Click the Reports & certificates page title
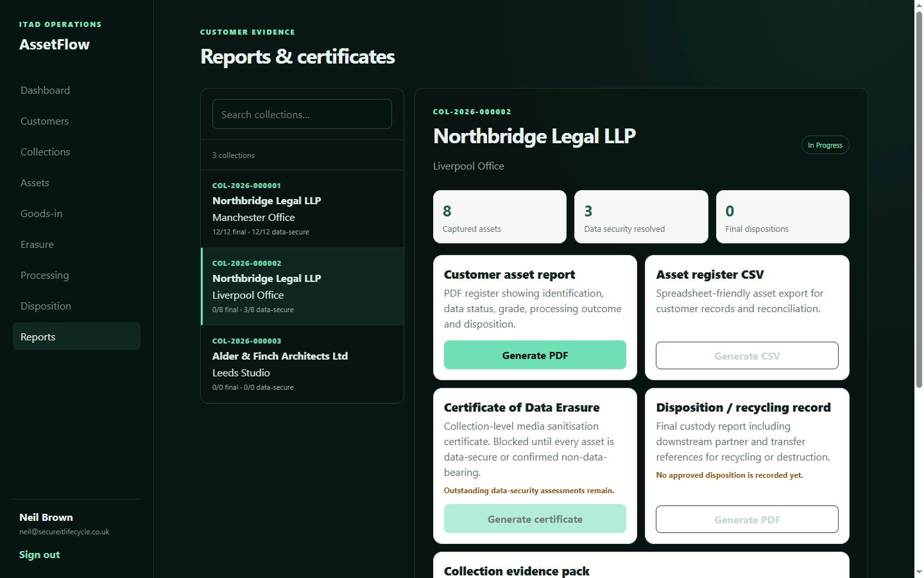This screenshot has height=578, width=924. point(298,57)
